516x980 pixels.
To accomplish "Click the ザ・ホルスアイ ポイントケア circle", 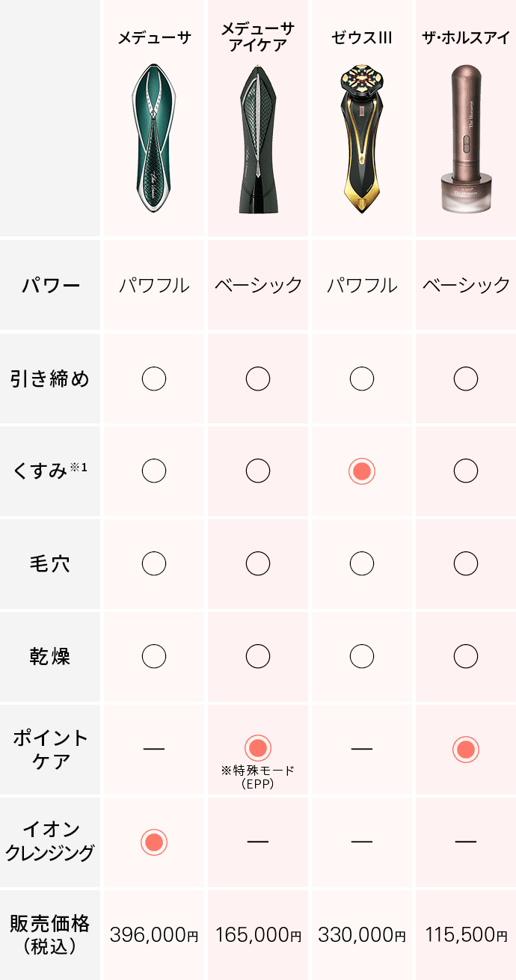I will tap(465, 749).
